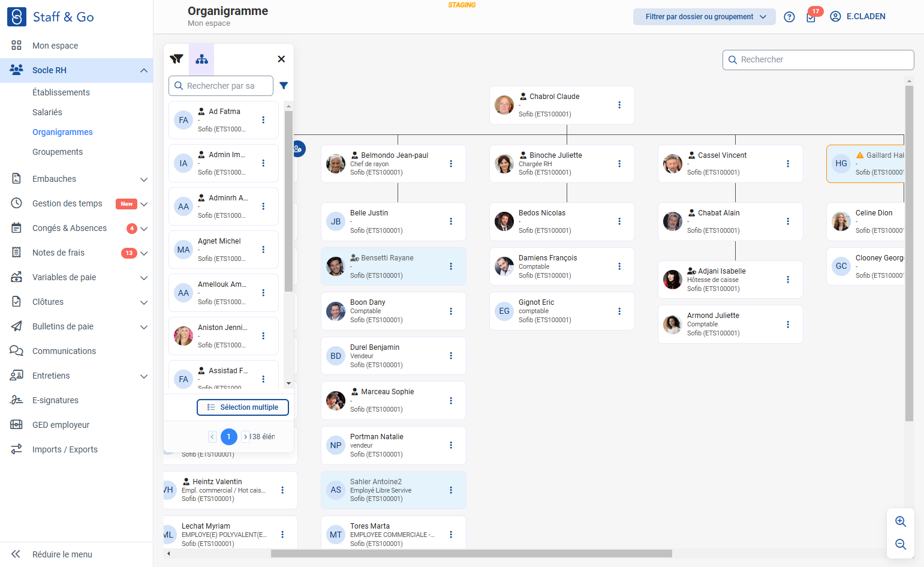924x567 pixels.
Task: Select the Bensetti Rayane card
Action: coord(393,266)
